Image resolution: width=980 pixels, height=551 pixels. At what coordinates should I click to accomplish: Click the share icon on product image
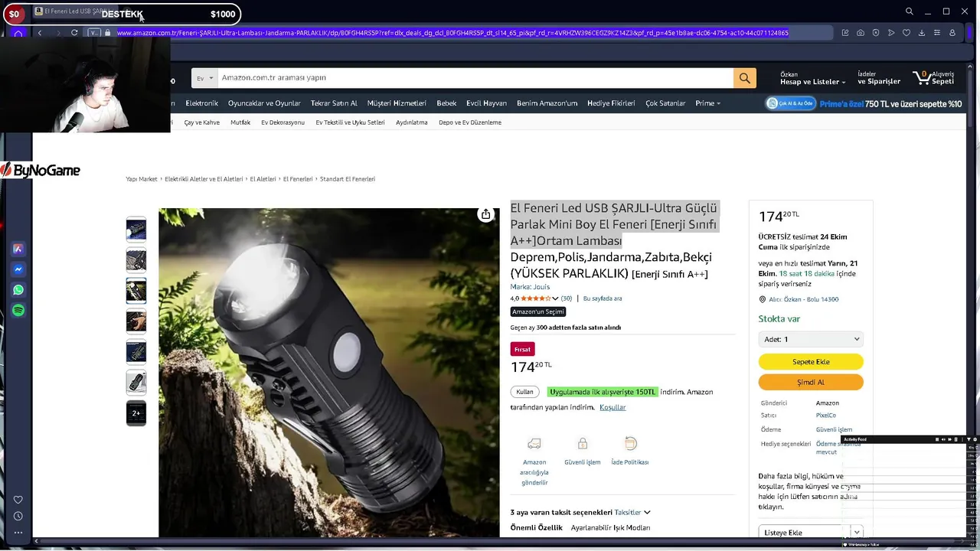(x=485, y=214)
